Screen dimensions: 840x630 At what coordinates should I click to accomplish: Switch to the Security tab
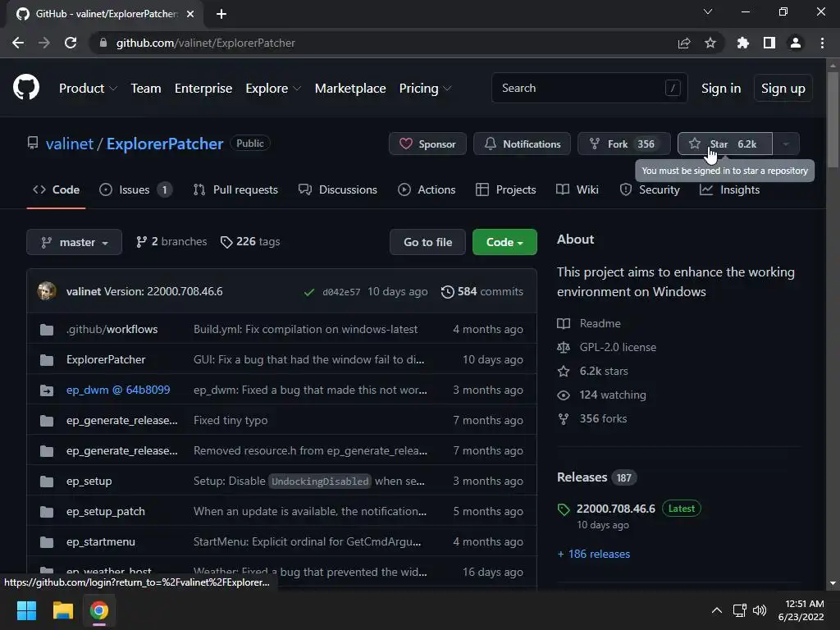pyautogui.click(x=650, y=189)
